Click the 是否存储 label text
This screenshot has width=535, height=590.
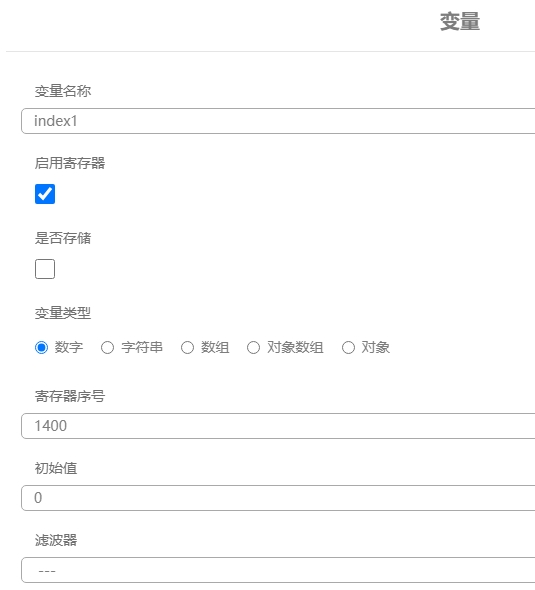pyautogui.click(x=63, y=238)
